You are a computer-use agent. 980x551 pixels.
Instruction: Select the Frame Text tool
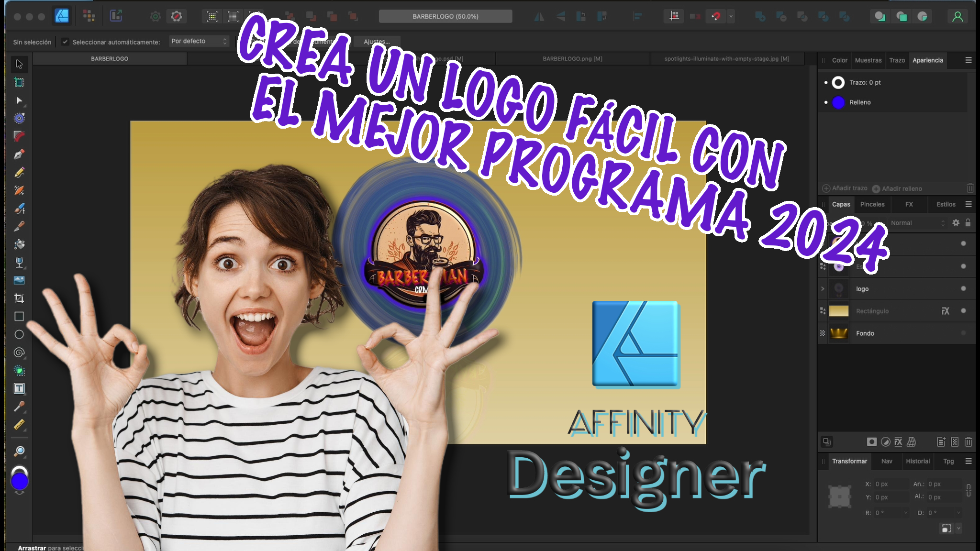pos(19,388)
